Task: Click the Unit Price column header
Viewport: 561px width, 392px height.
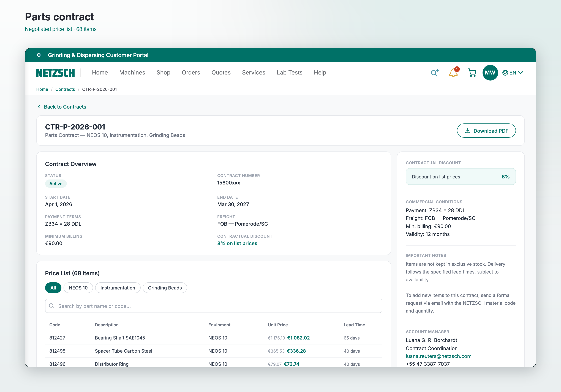Action: click(278, 325)
